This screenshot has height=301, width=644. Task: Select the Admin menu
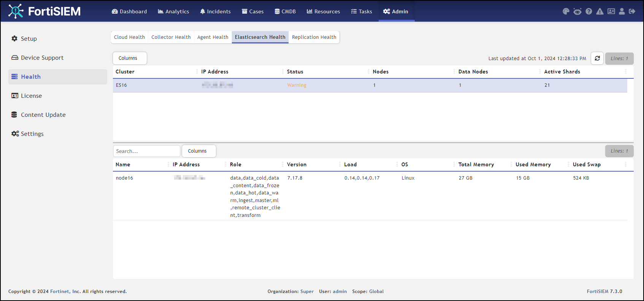[x=396, y=11]
